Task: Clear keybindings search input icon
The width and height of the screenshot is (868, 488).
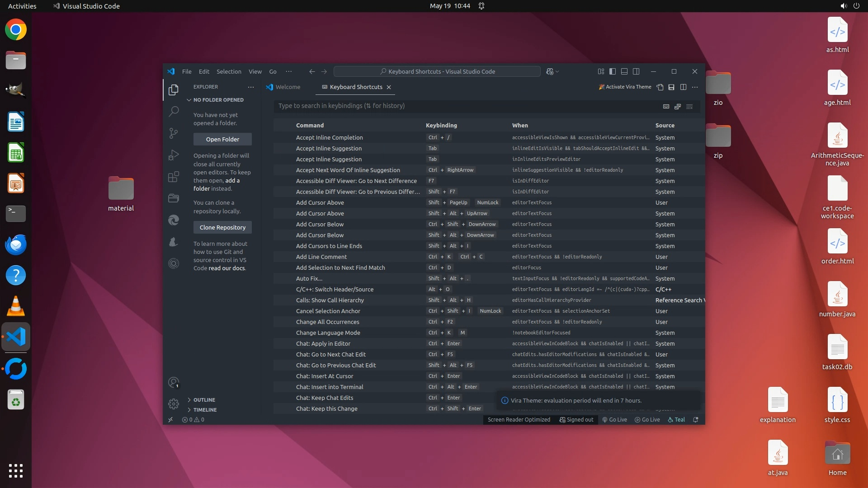Action: [x=689, y=106]
